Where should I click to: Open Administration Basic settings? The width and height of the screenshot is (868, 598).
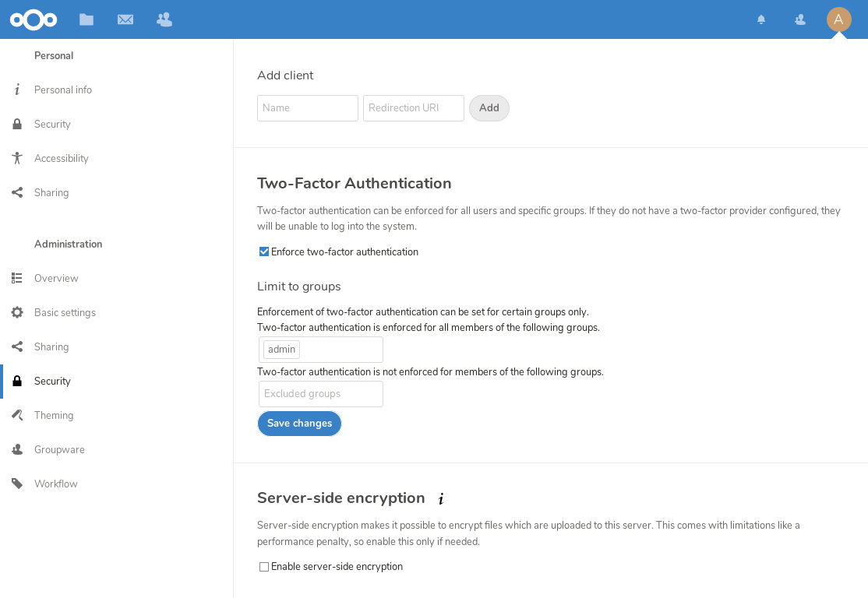coord(65,312)
